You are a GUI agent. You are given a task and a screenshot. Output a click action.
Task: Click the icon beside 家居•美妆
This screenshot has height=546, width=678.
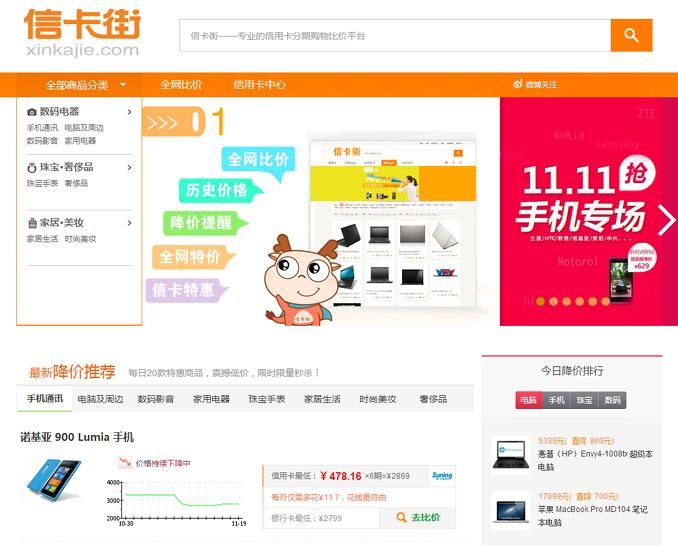click(x=32, y=223)
